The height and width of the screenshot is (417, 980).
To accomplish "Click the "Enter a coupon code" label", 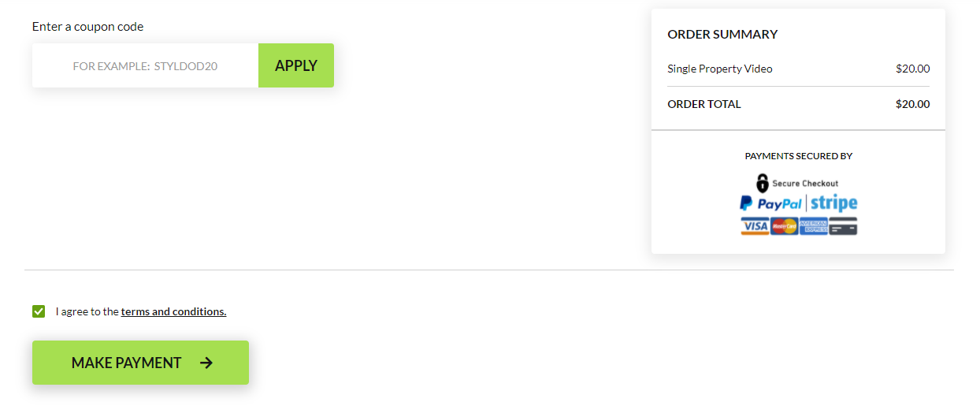I will pos(87,27).
